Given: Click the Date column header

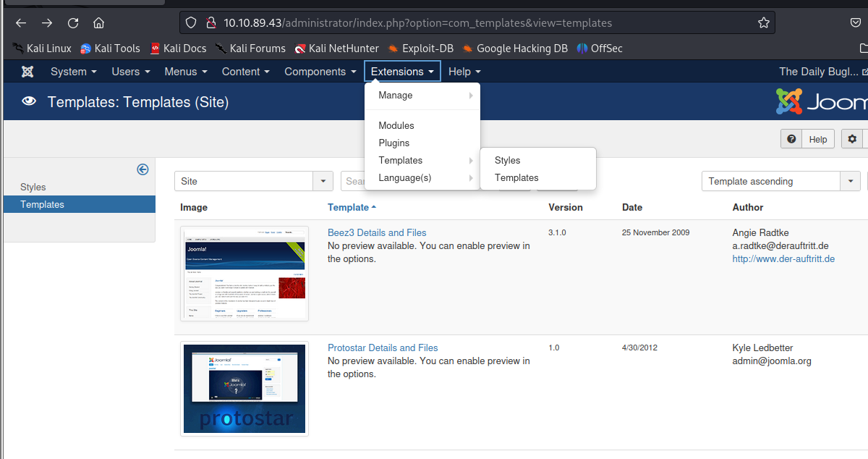Looking at the screenshot, I should (632, 207).
